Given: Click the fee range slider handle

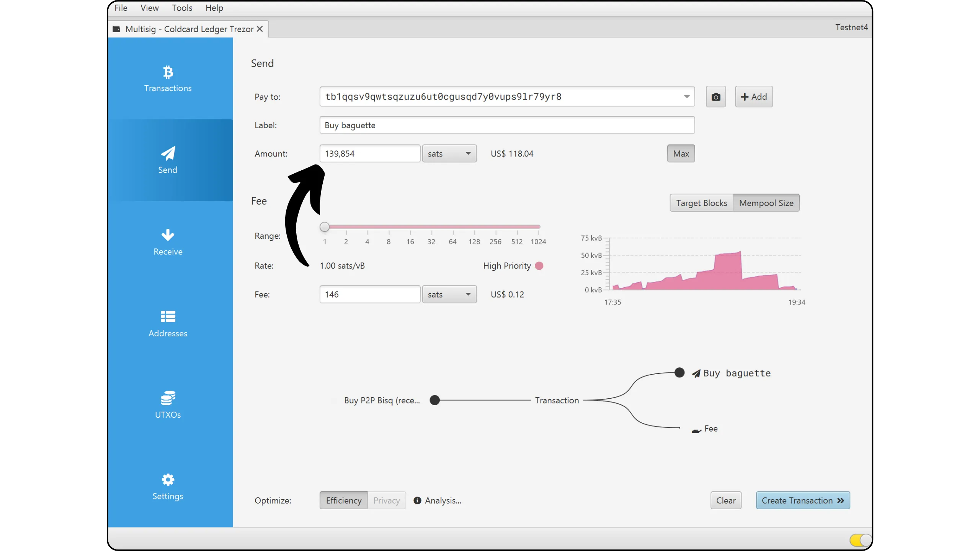Looking at the screenshot, I should [324, 227].
